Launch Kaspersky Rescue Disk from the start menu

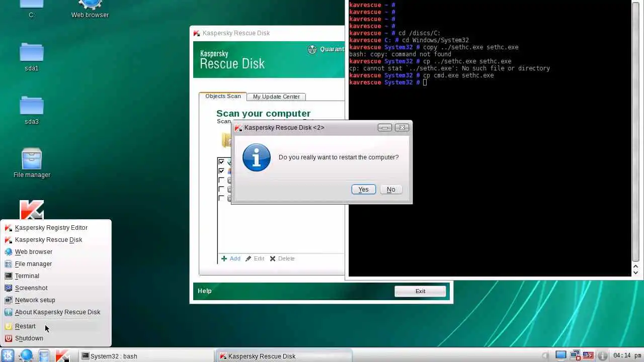click(48, 240)
